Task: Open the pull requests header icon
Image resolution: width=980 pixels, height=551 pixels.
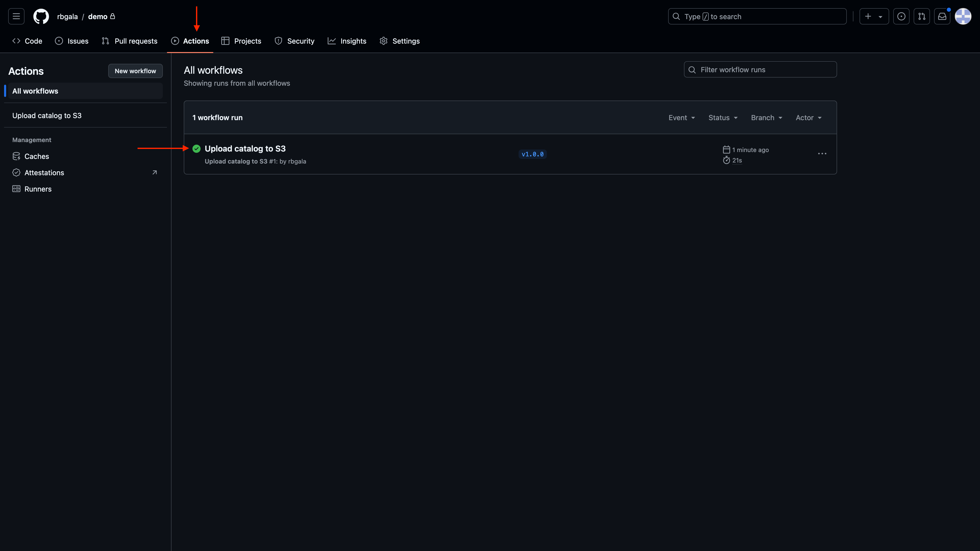Action: [x=921, y=16]
